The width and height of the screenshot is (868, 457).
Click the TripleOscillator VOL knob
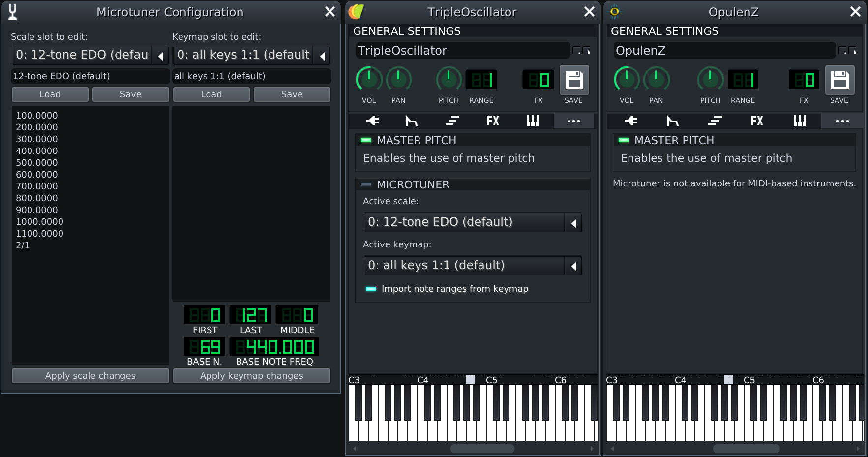click(369, 79)
